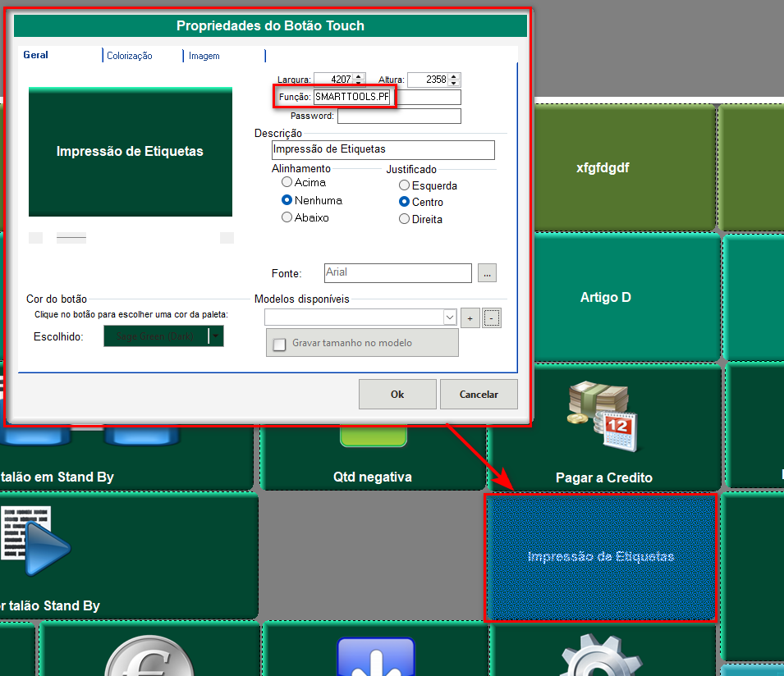Click the document play icon above talão Stand By
The image size is (784, 676).
pos(38,541)
